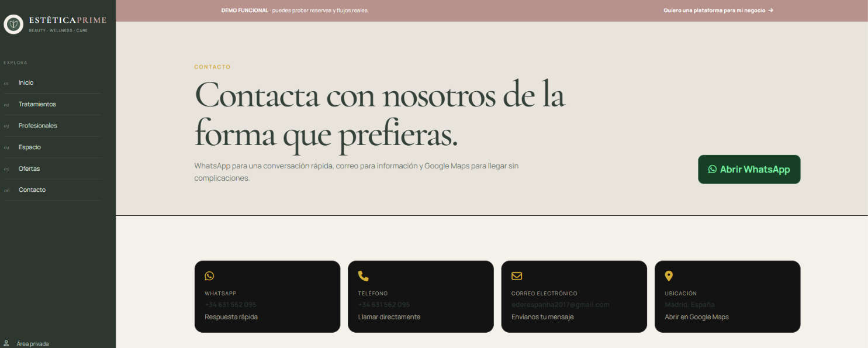This screenshot has width=868, height=348.
Task: Click the phone icon on the Teléfono card
Action: tap(363, 276)
